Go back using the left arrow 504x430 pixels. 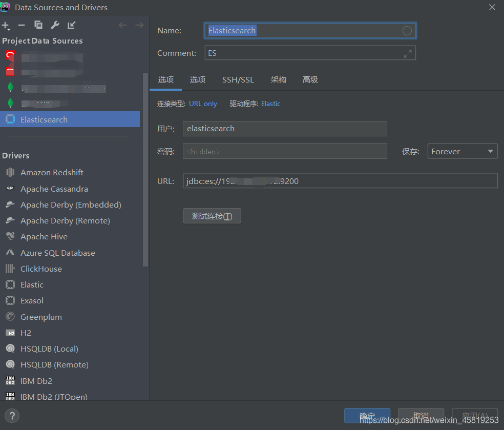(x=122, y=25)
